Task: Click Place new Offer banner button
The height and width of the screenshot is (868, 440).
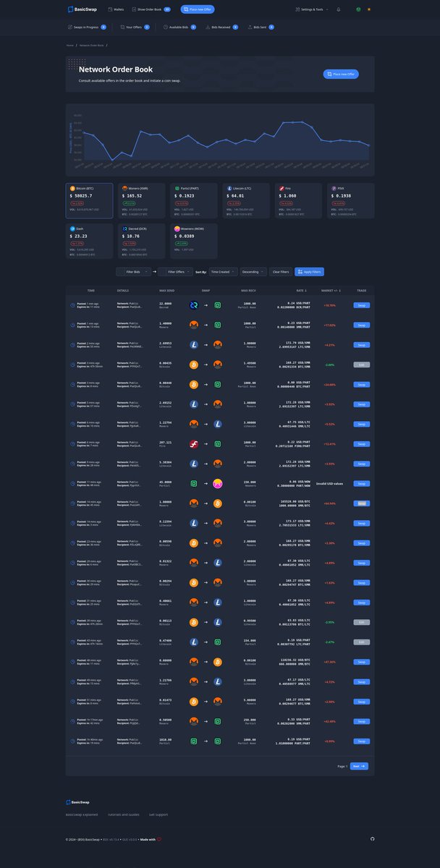Action: [341, 74]
